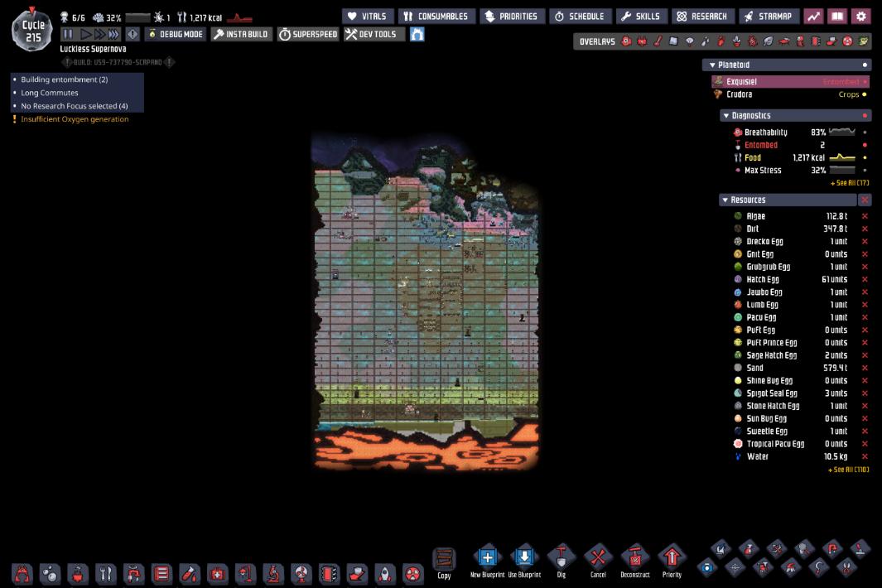Open the Skills menu
The height and width of the screenshot is (588, 882).
tap(641, 17)
